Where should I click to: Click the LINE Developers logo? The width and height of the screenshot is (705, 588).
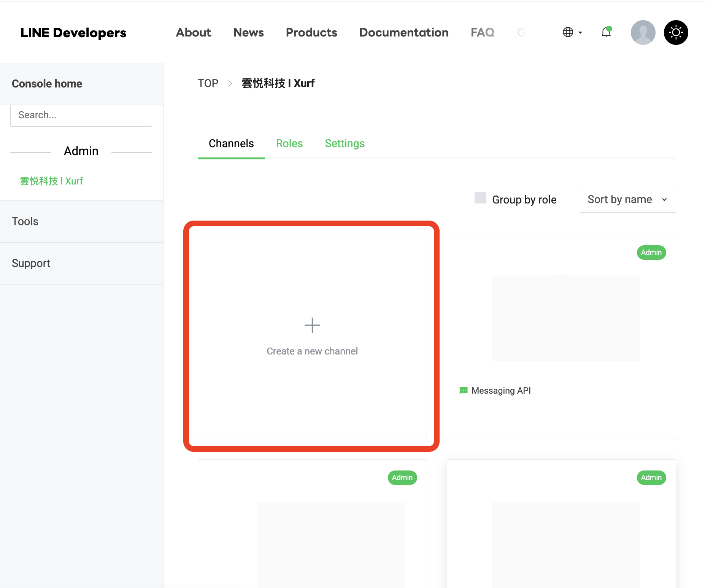point(73,33)
